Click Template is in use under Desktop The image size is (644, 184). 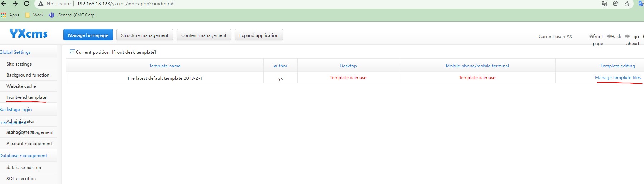coord(348,77)
